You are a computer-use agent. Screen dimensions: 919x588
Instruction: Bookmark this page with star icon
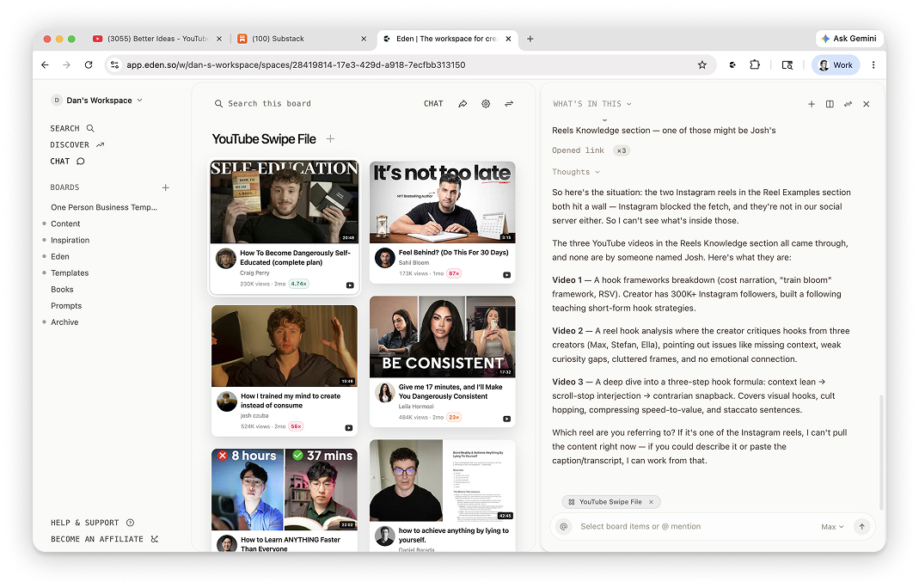click(702, 65)
